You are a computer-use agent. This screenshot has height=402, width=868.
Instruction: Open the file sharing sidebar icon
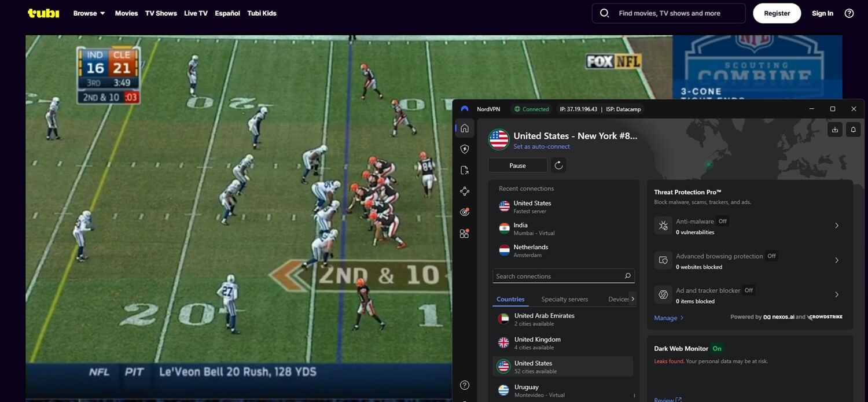pos(464,169)
